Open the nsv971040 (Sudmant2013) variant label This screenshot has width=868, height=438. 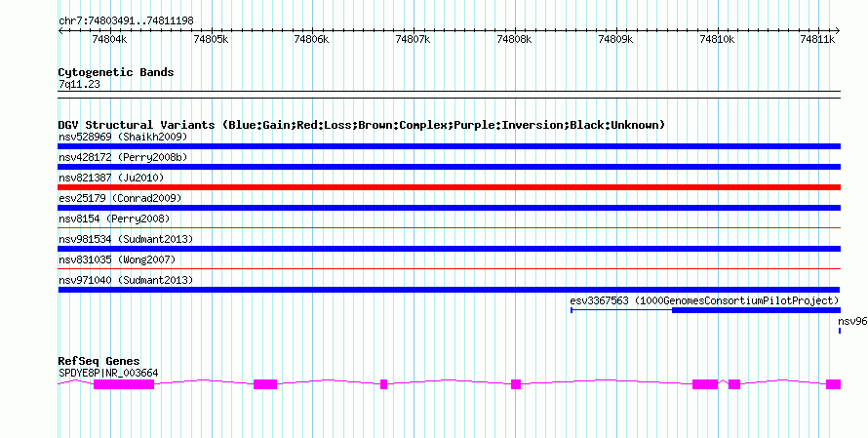click(x=126, y=280)
